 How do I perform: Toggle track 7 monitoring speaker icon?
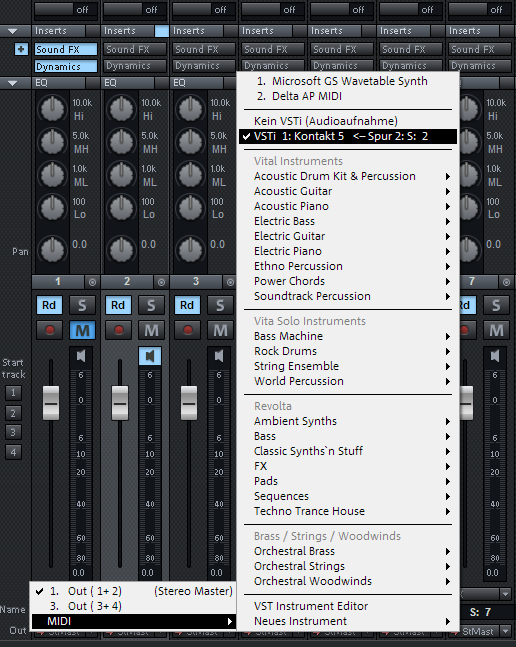[x=495, y=356]
